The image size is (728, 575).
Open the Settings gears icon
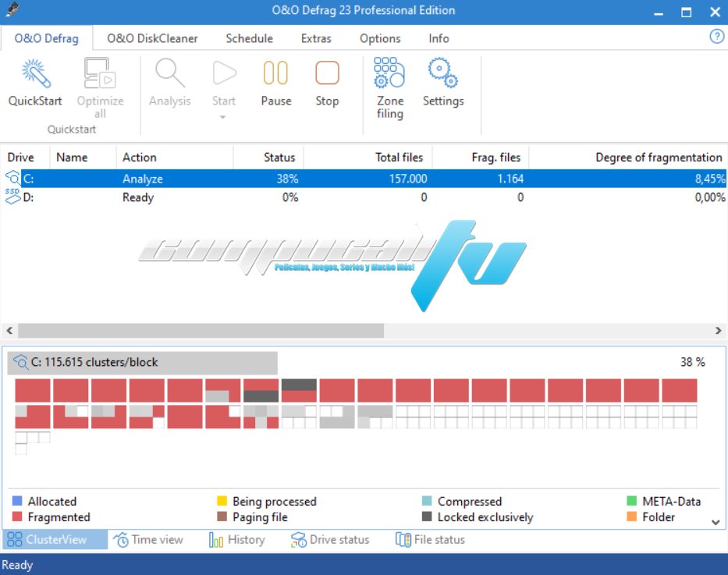tap(443, 73)
